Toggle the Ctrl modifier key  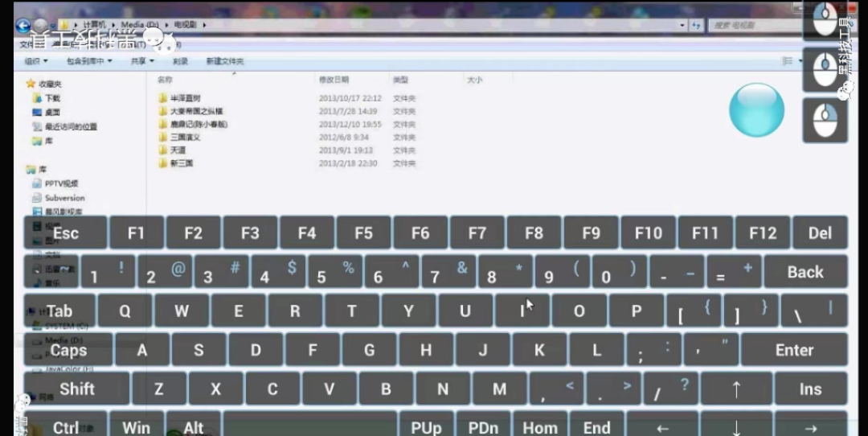coord(65,426)
